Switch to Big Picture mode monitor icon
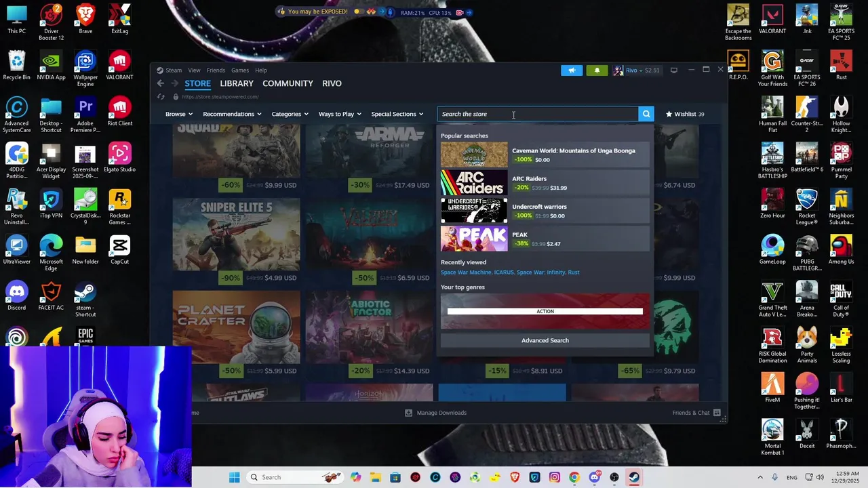The image size is (868, 488). pos(673,70)
